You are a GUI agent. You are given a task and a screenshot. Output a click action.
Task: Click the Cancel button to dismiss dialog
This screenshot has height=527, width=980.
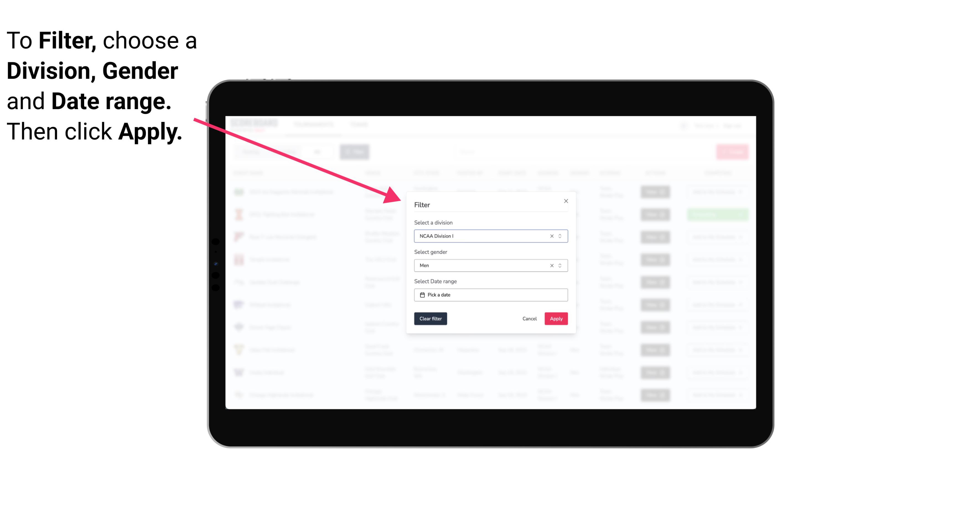[530, 319]
